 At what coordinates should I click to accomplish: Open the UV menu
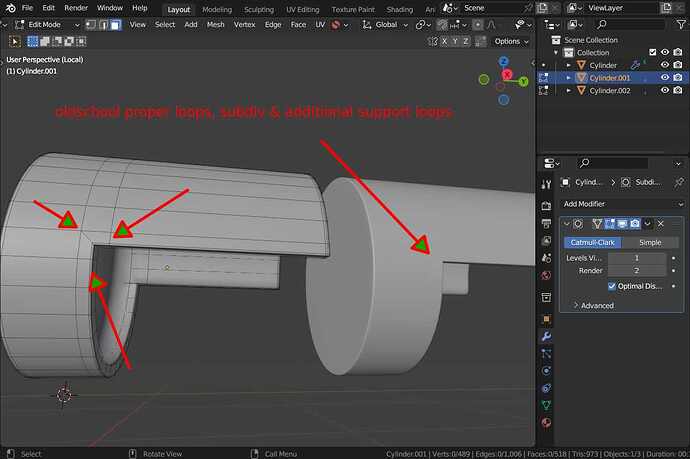click(x=320, y=25)
